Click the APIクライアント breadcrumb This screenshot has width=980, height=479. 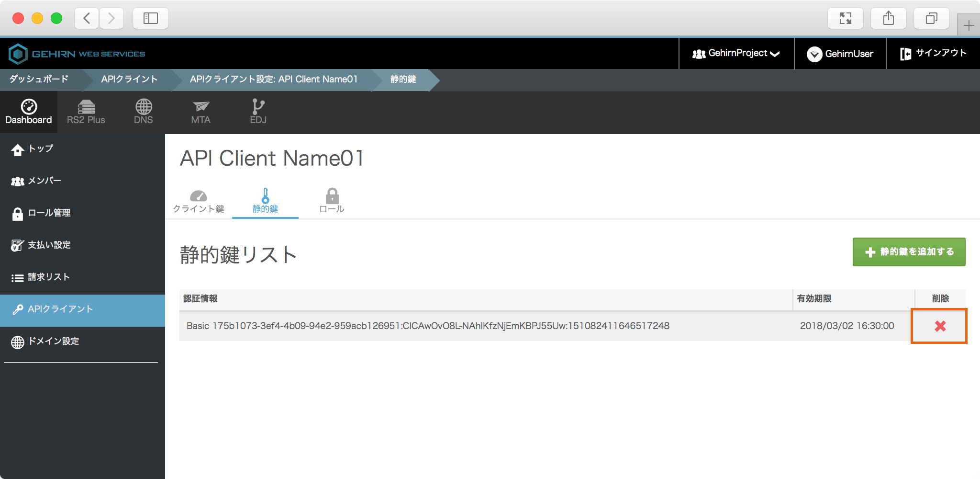(x=129, y=80)
